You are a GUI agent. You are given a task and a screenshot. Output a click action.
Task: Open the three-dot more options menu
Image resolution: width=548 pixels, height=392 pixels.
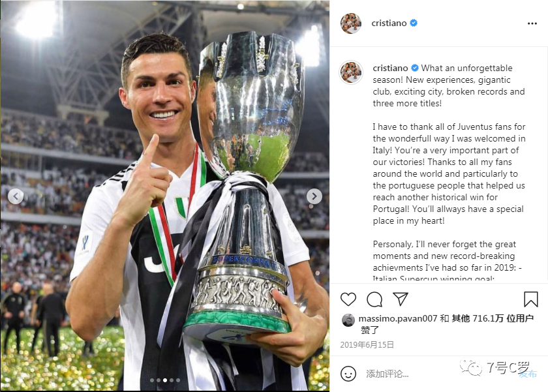pos(532,23)
